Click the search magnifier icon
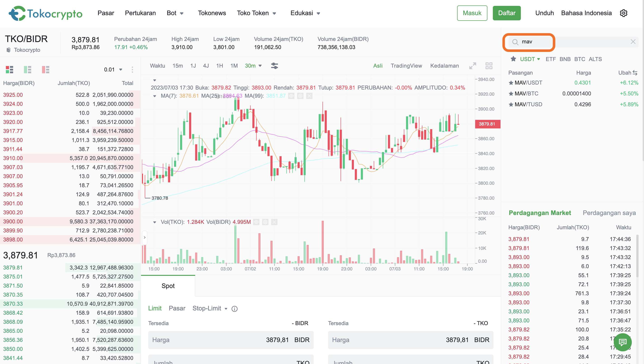The image size is (644, 364). tap(515, 42)
